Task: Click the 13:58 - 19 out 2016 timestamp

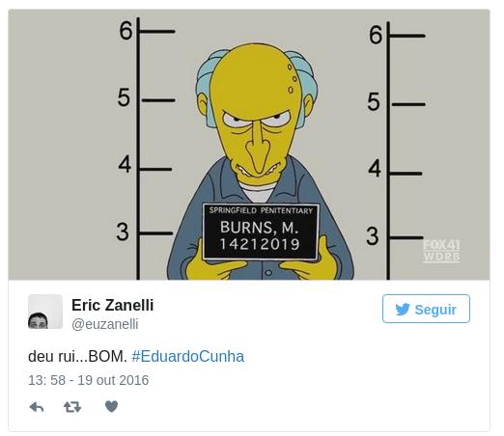Action: pyautogui.click(x=89, y=380)
